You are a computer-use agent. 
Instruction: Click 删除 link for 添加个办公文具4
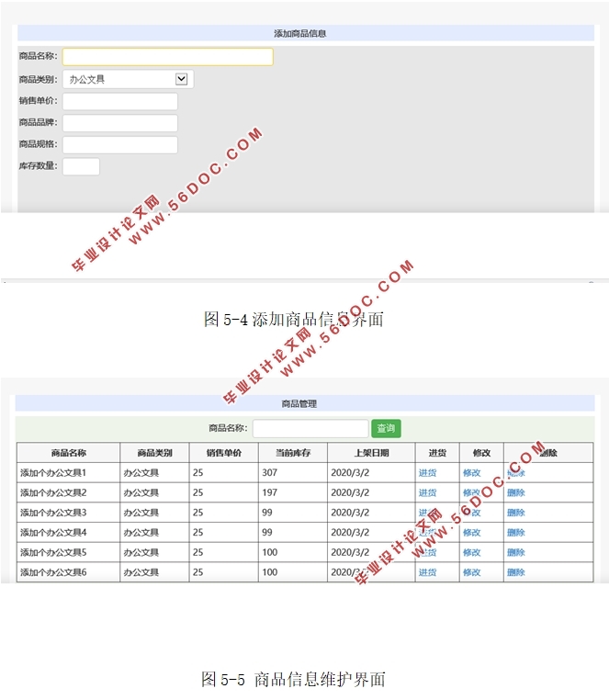[515, 533]
